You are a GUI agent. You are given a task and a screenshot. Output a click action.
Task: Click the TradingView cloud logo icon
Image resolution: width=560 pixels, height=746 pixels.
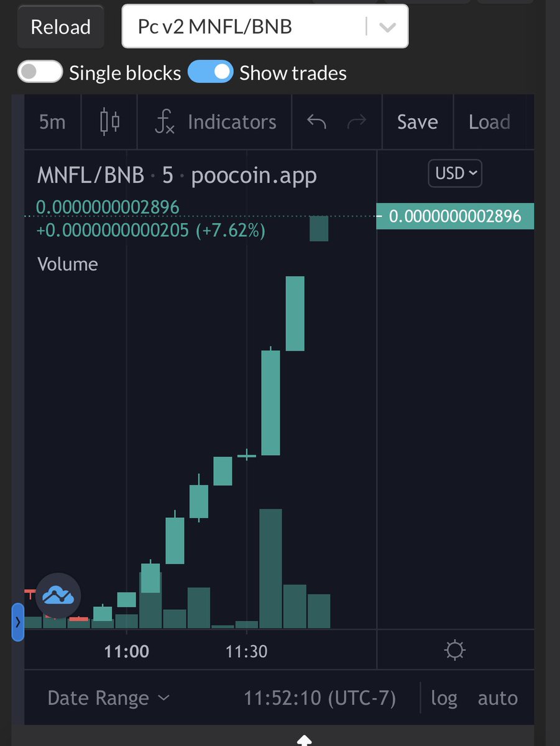tap(58, 596)
